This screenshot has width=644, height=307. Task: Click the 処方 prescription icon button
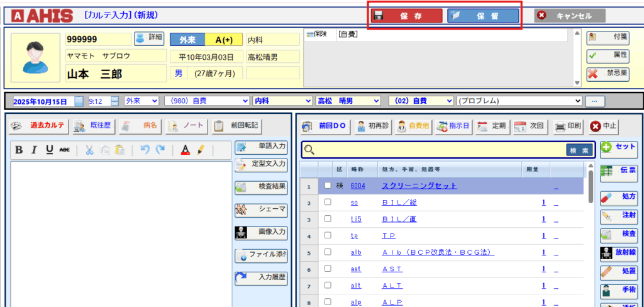(x=618, y=196)
